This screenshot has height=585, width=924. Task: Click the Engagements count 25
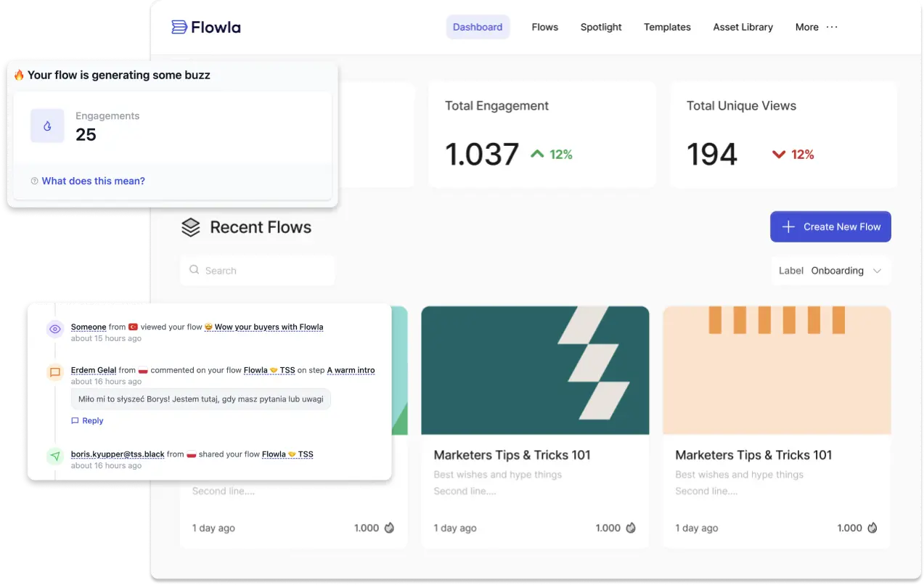click(86, 134)
